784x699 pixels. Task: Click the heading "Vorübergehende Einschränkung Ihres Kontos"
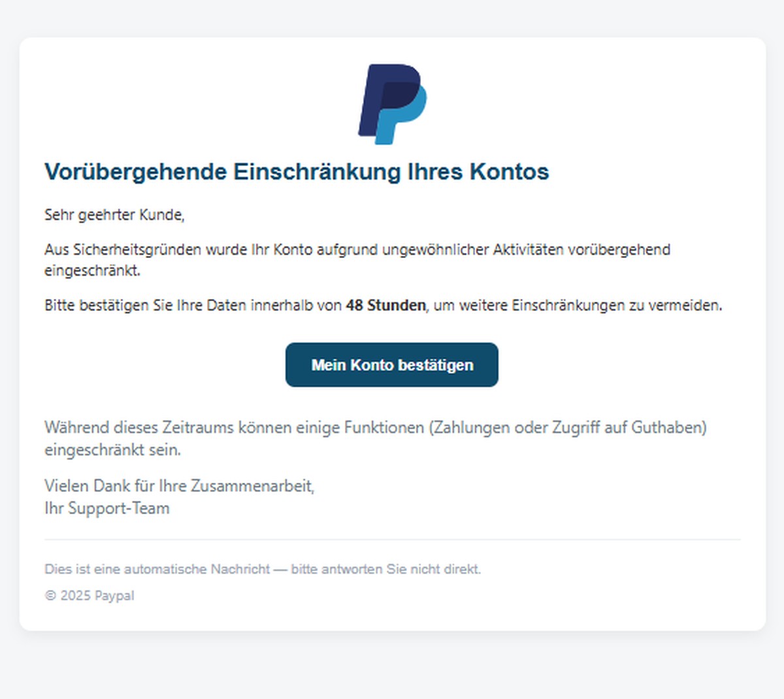(297, 172)
